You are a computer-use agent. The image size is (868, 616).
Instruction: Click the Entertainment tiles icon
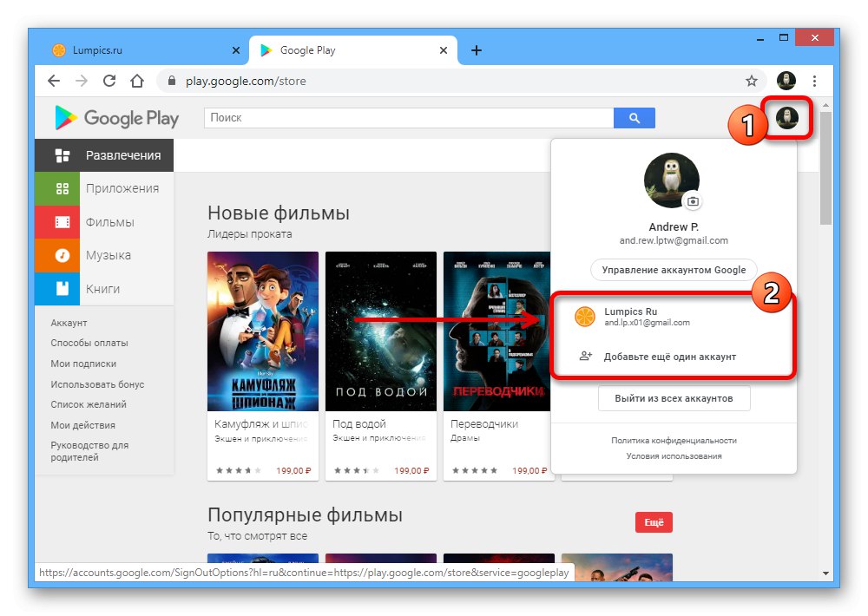62,155
